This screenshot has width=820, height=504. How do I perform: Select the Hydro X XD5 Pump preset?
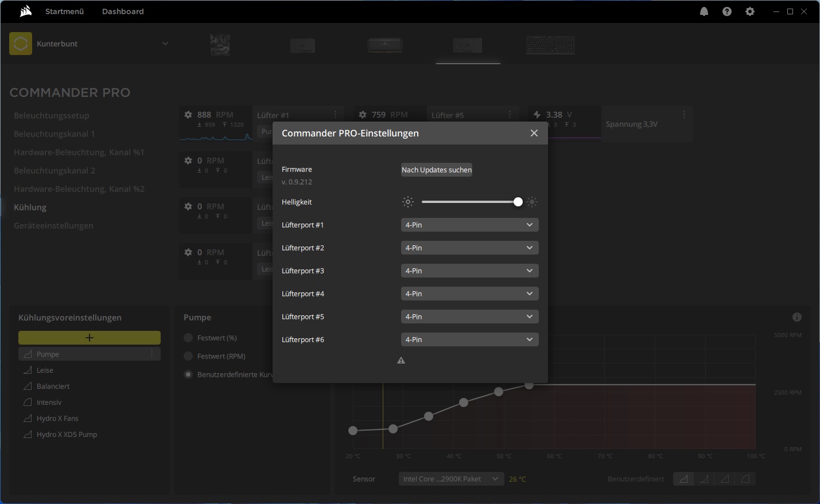pos(67,435)
